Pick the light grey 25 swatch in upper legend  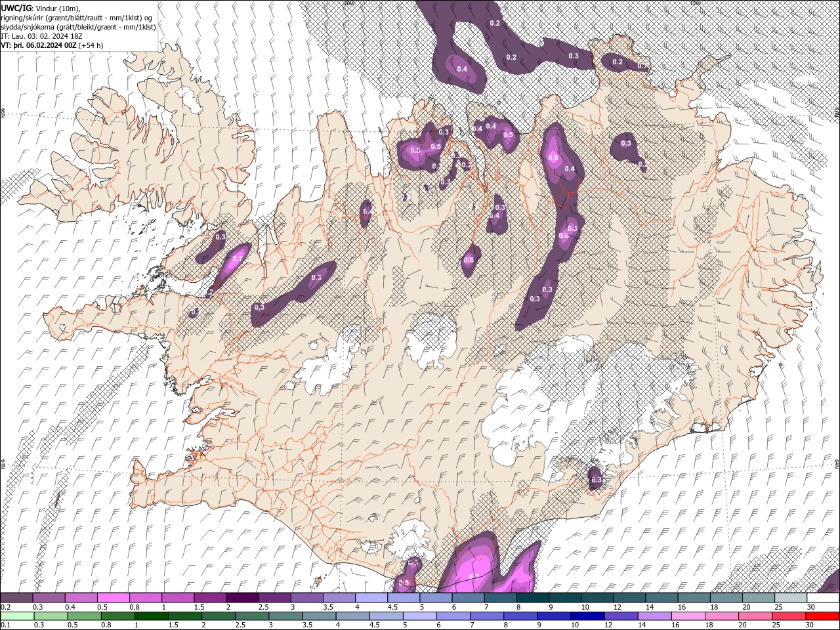pos(791,598)
